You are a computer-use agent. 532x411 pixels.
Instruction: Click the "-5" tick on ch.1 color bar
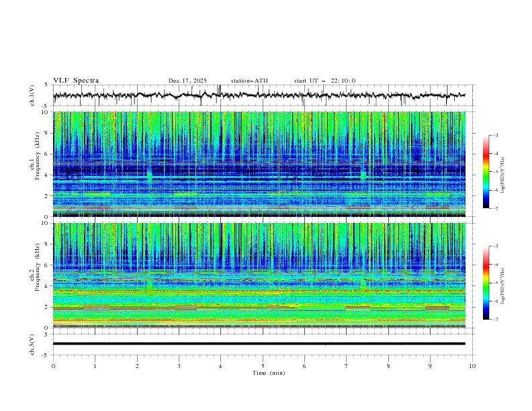pyautogui.click(x=495, y=172)
